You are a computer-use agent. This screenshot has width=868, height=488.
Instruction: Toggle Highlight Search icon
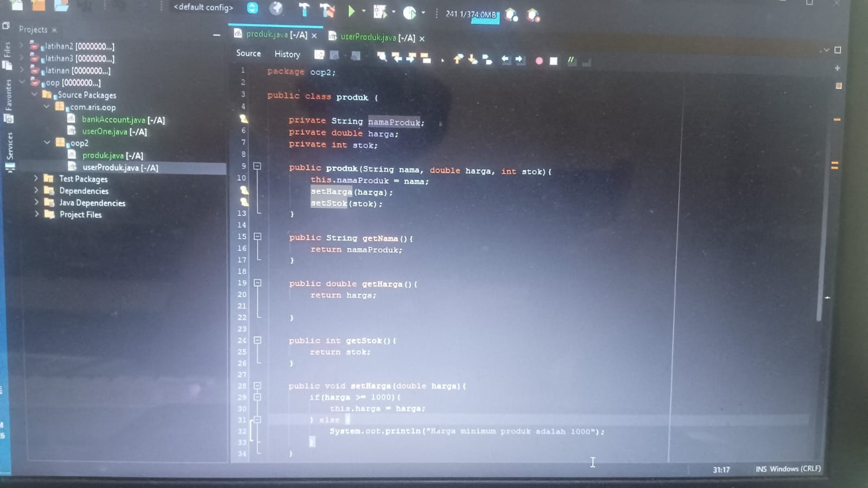pyautogui.click(x=426, y=58)
